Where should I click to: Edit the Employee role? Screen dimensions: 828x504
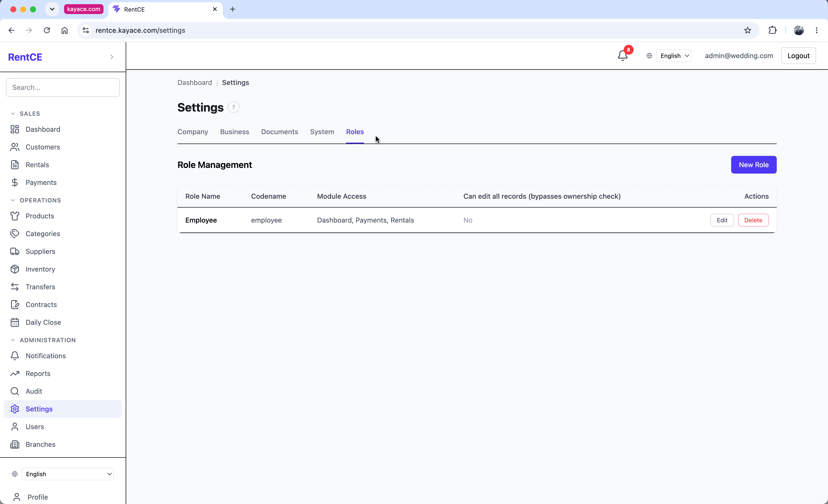coord(722,220)
